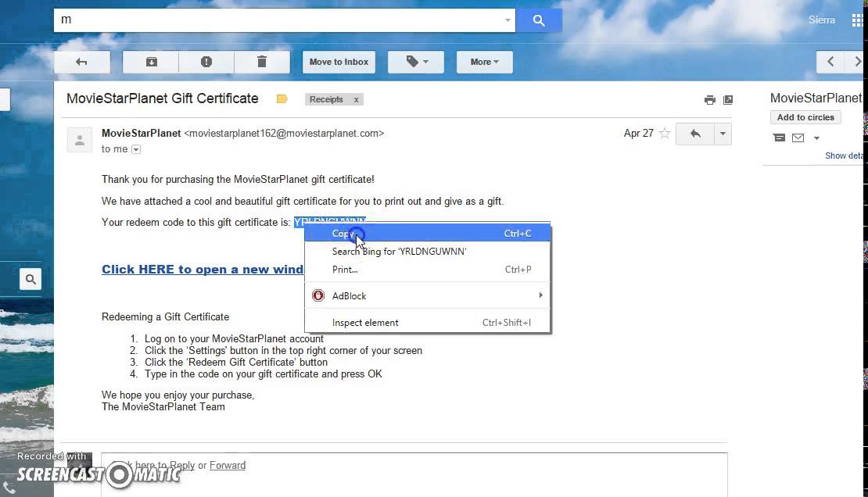
Task: Select Search Bing for 'YRLDNGUWNN'
Action: (428, 252)
